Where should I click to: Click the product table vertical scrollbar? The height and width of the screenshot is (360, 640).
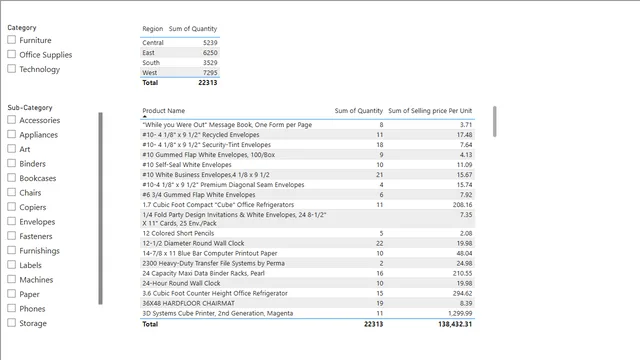tap(495, 121)
